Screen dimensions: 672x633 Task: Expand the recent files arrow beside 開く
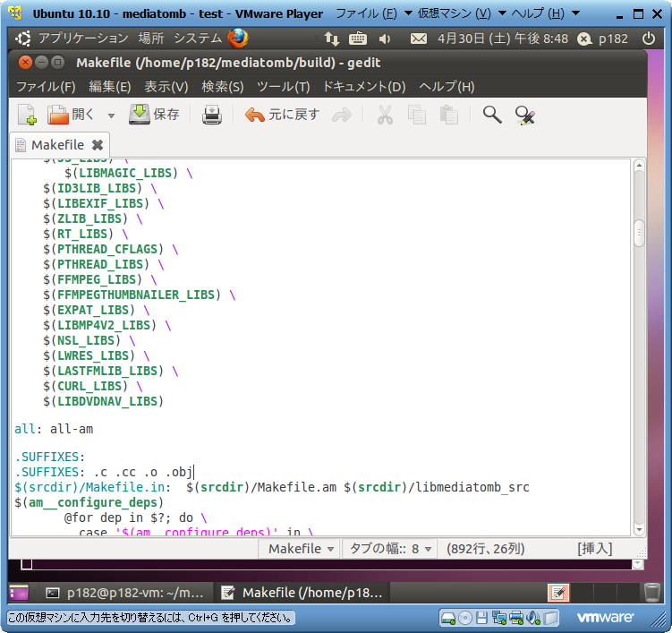112,115
